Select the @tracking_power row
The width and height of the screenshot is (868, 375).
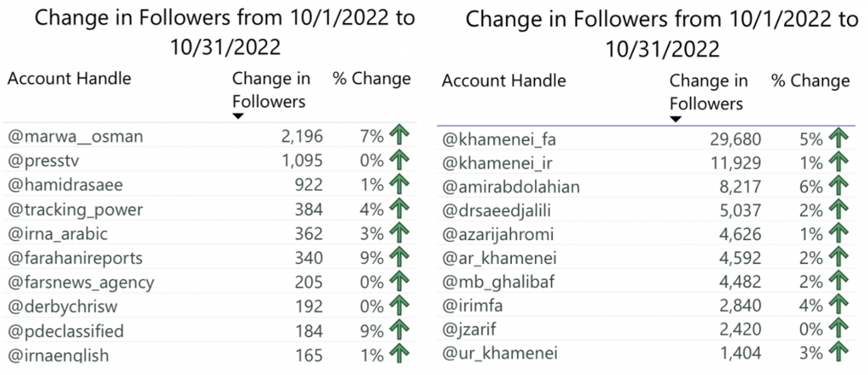tap(209, 208)
